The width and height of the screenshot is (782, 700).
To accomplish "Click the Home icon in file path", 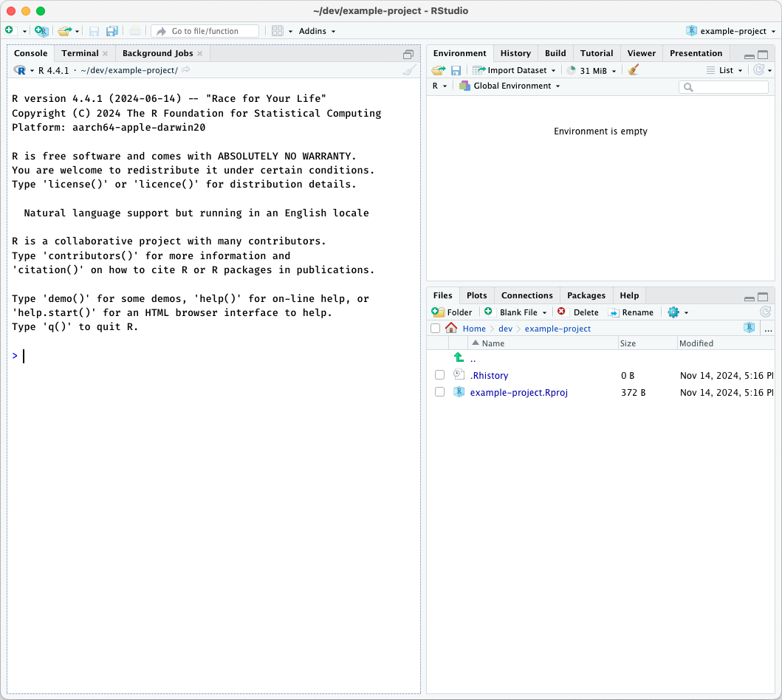I will click(451, 329).
